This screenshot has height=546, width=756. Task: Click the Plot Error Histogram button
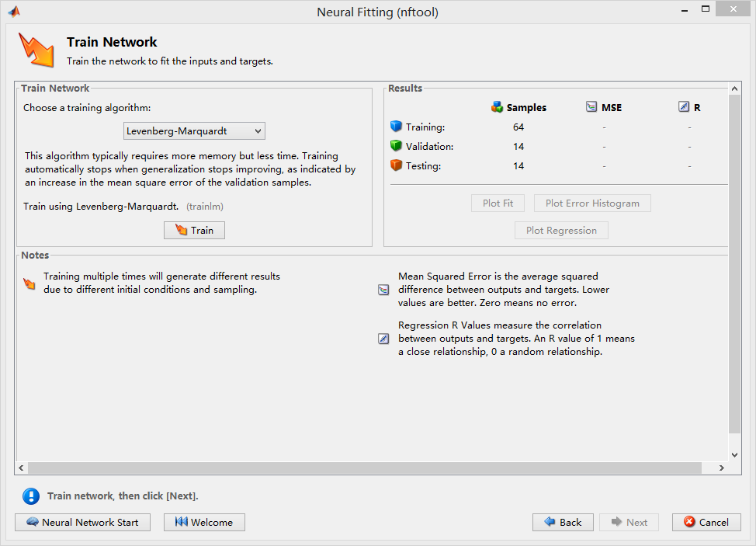click(592, 203)
